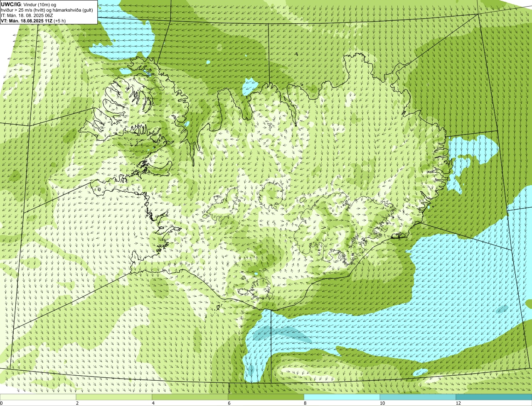Click the '10' color scale label
Viewport: 532px width, 406px height.
382,404
